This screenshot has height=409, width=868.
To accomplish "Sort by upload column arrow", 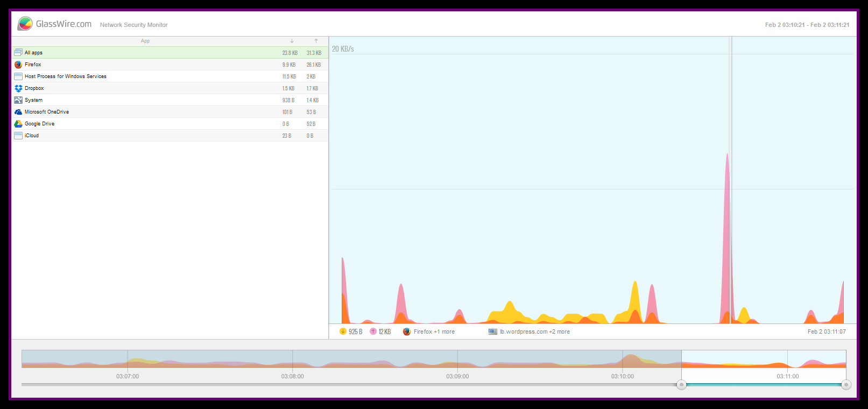I will point(316,41).
